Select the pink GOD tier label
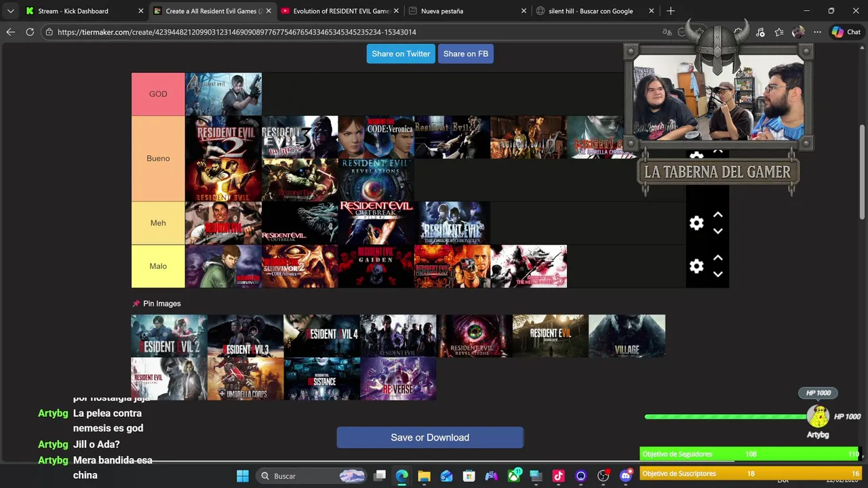The image size is (868, 488). pos(158,94)
